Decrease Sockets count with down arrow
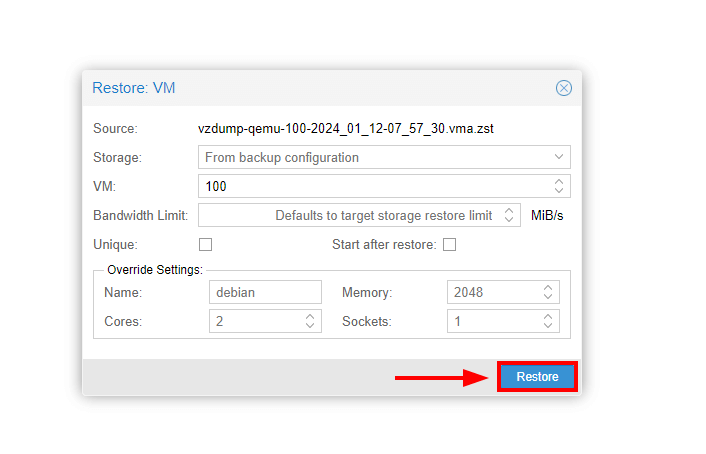This screenshot has height=454, width=706. click(x=548, y=327)
